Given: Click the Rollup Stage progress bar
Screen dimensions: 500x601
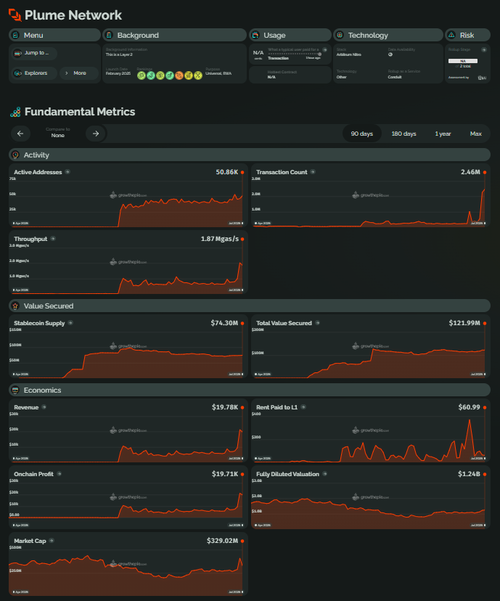Looking at the screenshot, I should click(x=463, y=61).
